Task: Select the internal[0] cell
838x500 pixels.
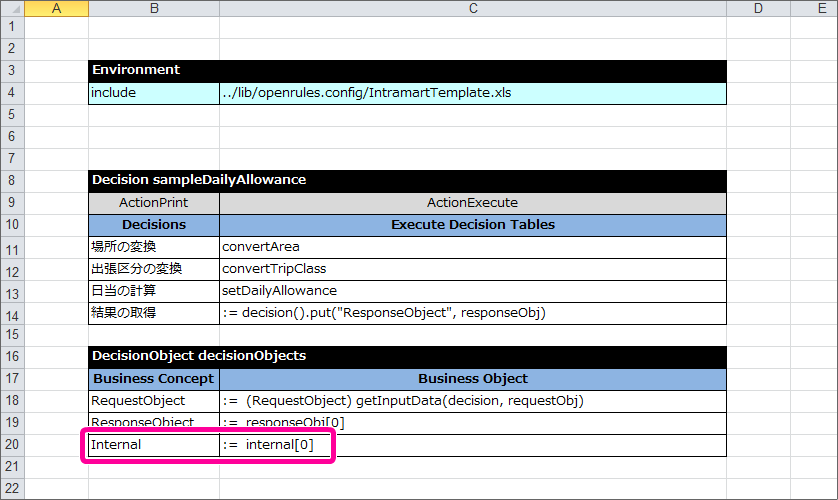Action: point(473,445)
